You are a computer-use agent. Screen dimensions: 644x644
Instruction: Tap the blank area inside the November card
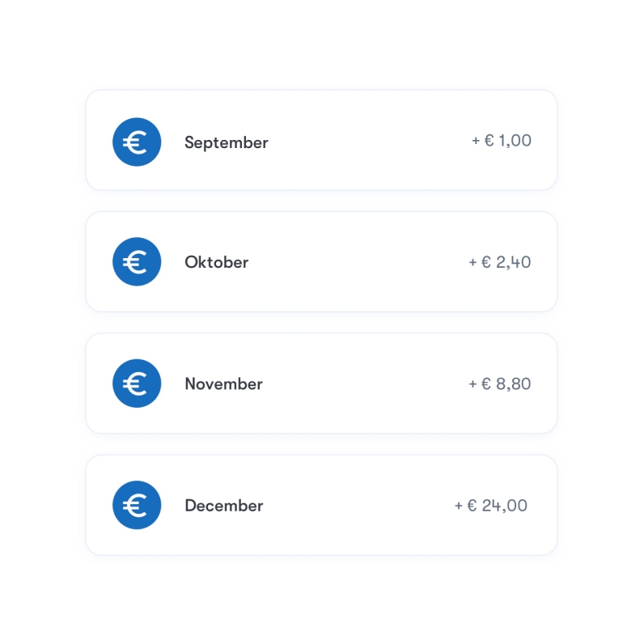point(366,383)
